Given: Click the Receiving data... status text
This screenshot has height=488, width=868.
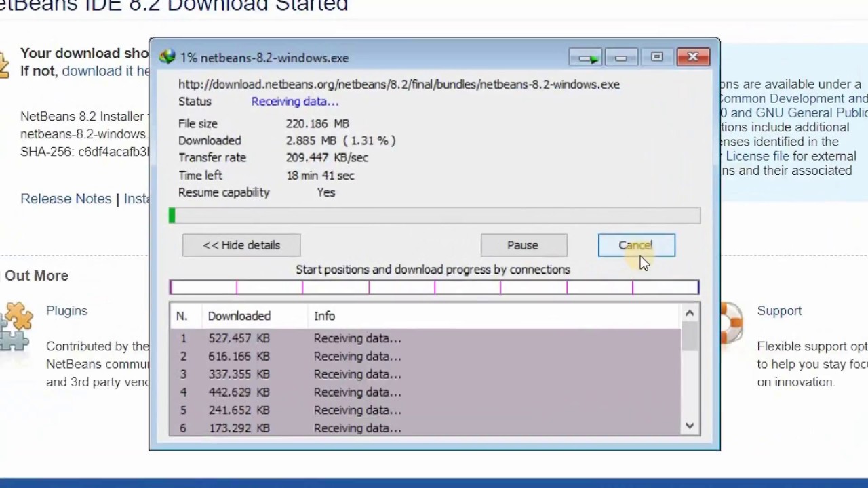Looking at the screenshot, I should (x=295, y=102).
